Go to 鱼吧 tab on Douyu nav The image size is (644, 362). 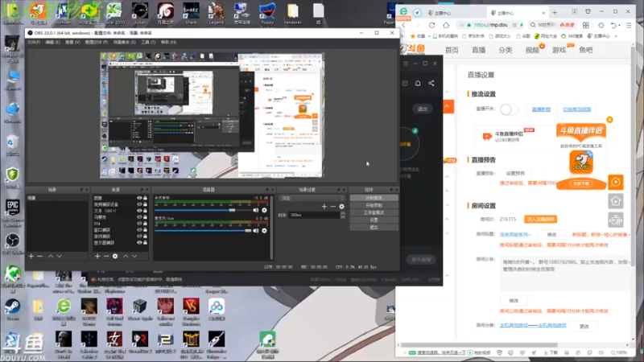point(586,50)
